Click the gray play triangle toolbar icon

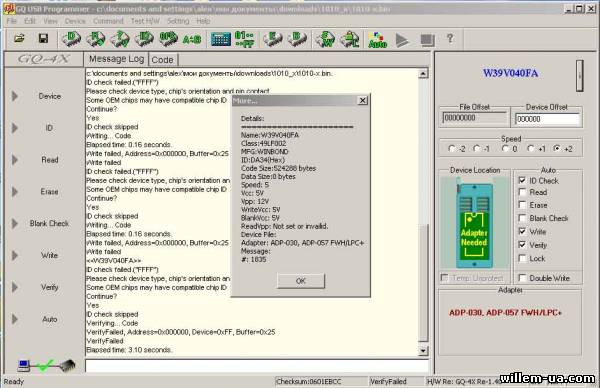401,40
